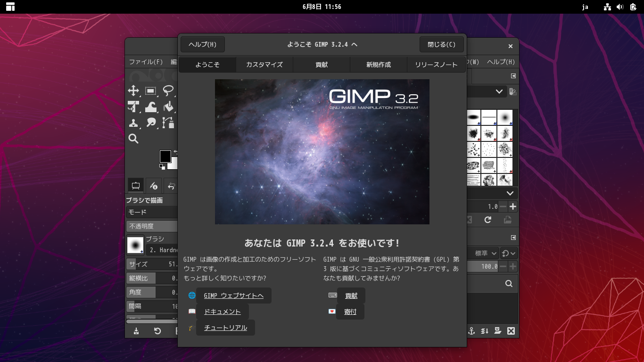This screenshot has width=644, height=362.
Task: Select the Move tool in the toolbox
Action: click(x=133, y=90)
